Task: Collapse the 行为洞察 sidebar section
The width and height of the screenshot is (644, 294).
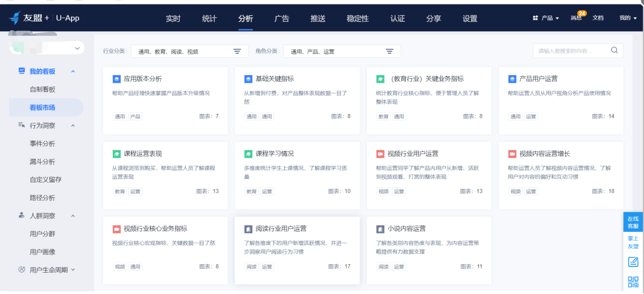Action: click(x=73, y=126)
